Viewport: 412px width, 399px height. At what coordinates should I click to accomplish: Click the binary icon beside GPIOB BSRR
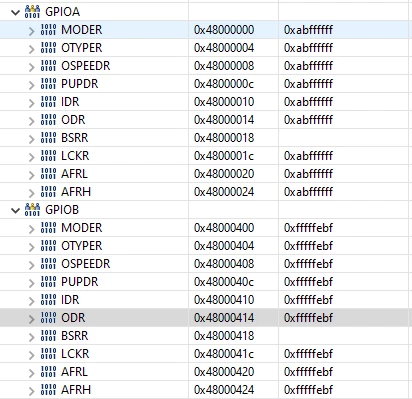point(48,336)
